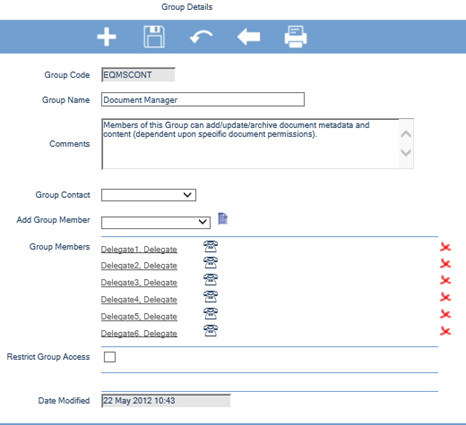466x425 pixels.
Task: Open the Delegate5, Delegate member link
Action: [x=139, y=316]
